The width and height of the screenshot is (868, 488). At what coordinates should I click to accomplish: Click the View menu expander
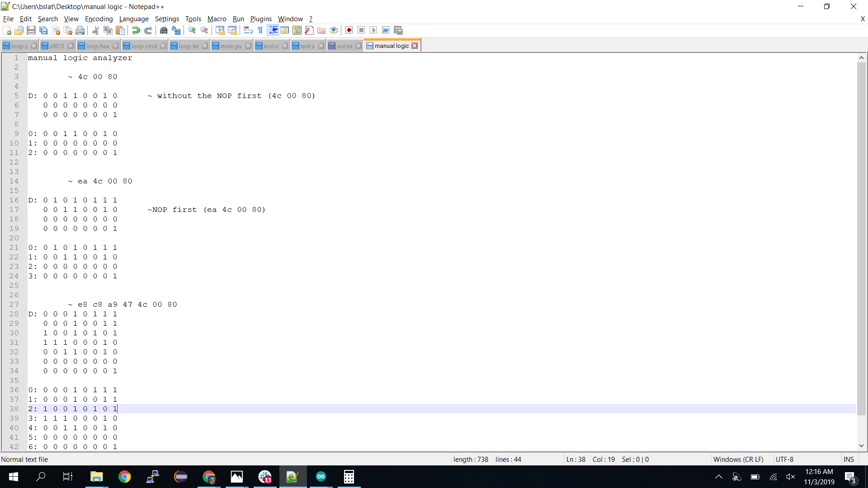71,19
